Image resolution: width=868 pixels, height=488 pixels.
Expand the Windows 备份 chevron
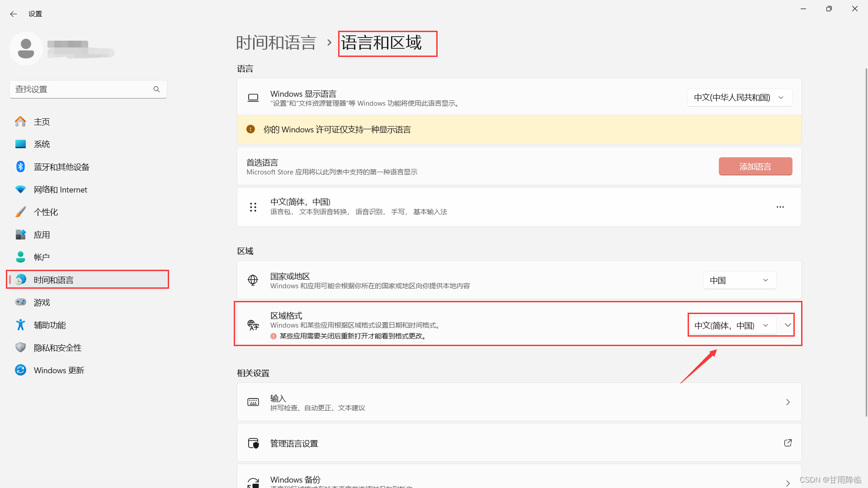[788, 483]
